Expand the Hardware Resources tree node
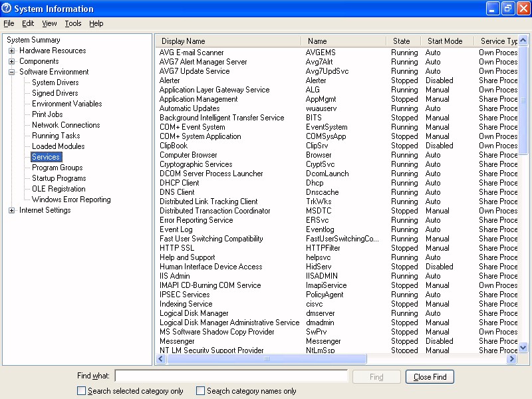 coord(12,51)
